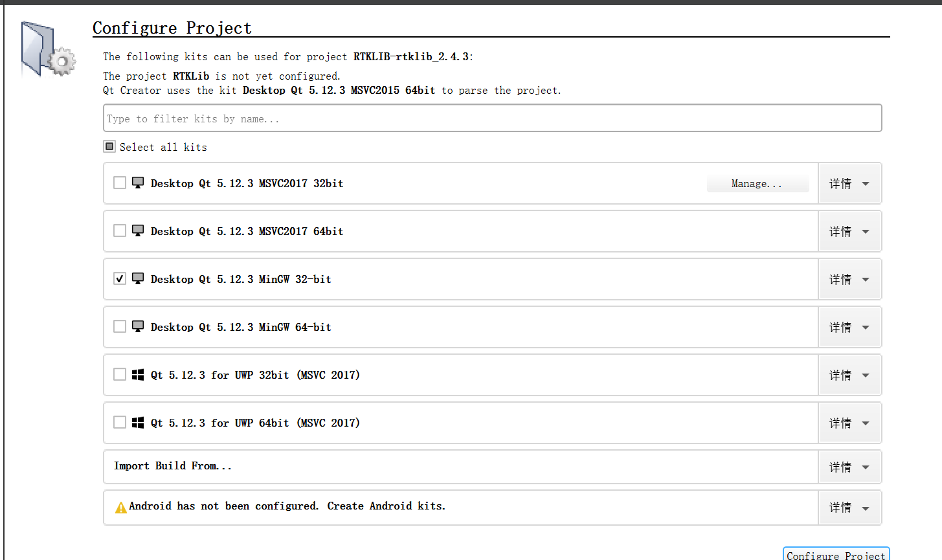Click the Windows logo icon beside UWP 32bit kit
942x560 pixels.
pyautogui.click(x=137, y=374)
